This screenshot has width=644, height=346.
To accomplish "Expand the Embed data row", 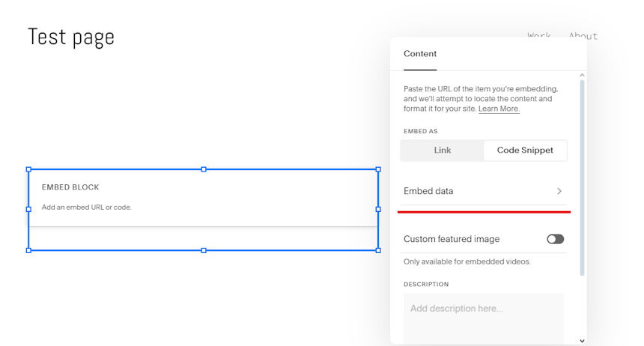I will (x=484, y=191).
